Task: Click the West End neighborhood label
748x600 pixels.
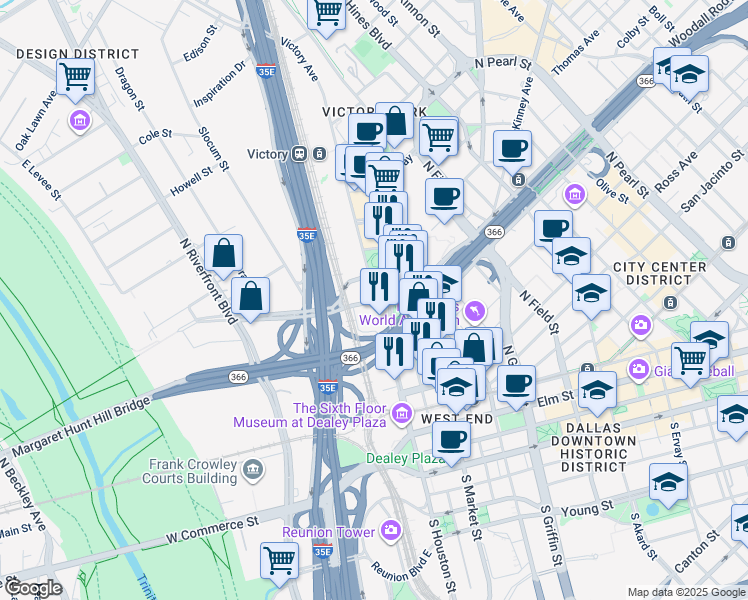Action: [458, 417]
